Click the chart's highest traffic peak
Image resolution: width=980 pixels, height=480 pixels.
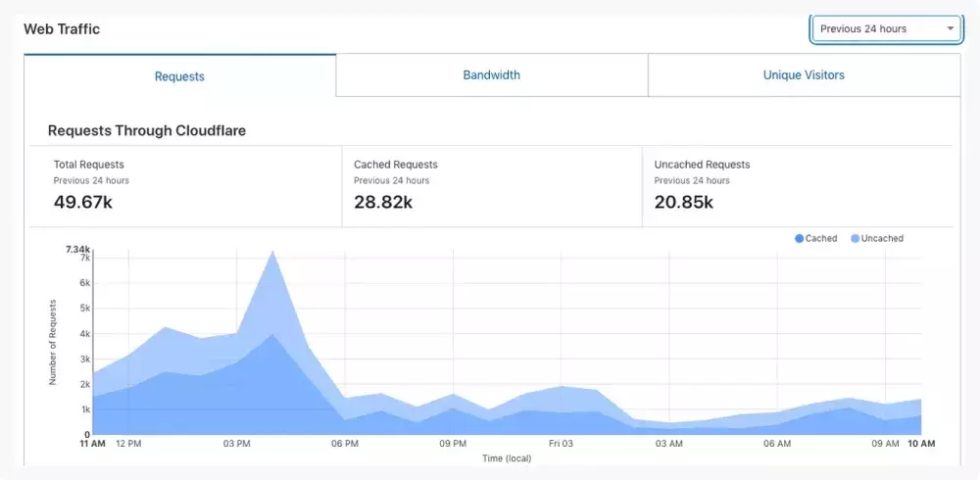coord(272,252)
